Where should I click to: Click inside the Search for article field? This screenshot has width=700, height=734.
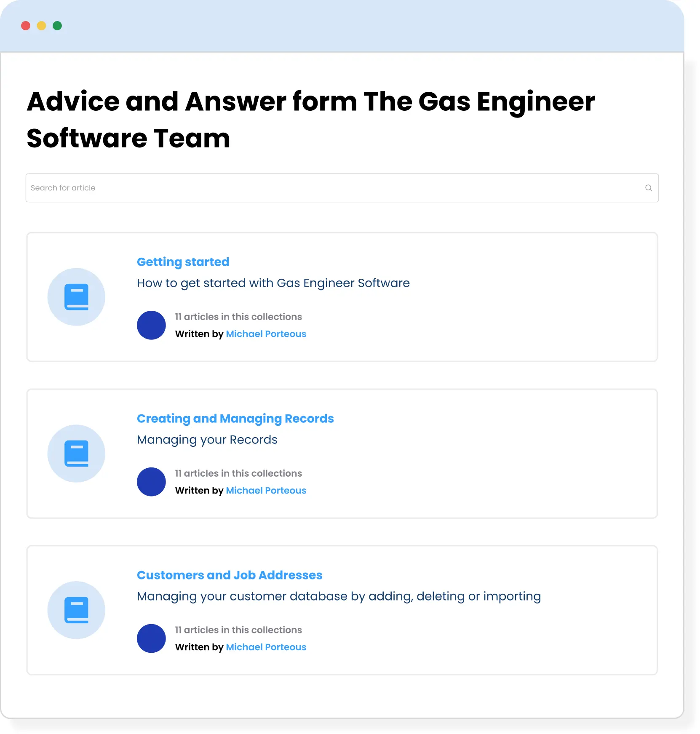[168, 188]
